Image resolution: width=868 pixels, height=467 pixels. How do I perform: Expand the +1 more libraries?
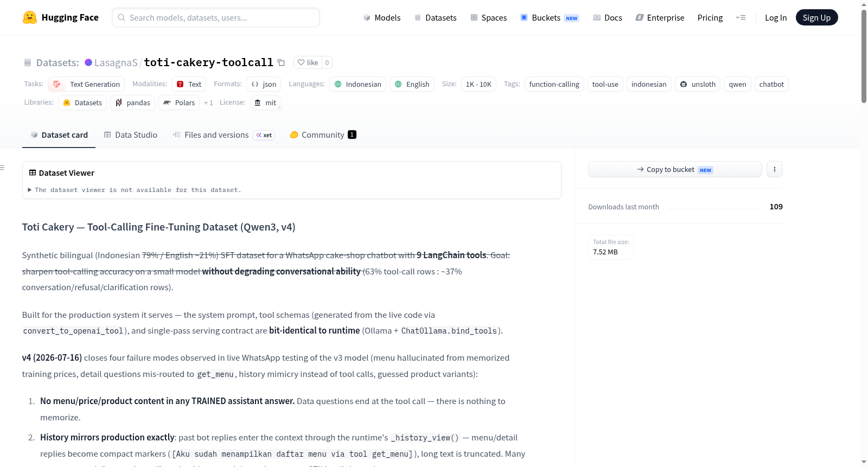click(x=208, y=103)
